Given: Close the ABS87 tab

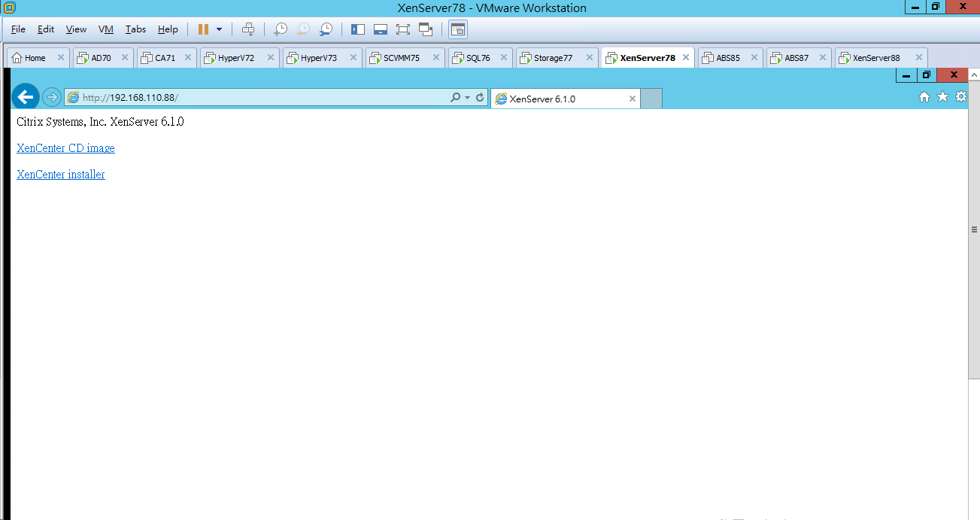Looking at the screenshot, I should [822, 58].
